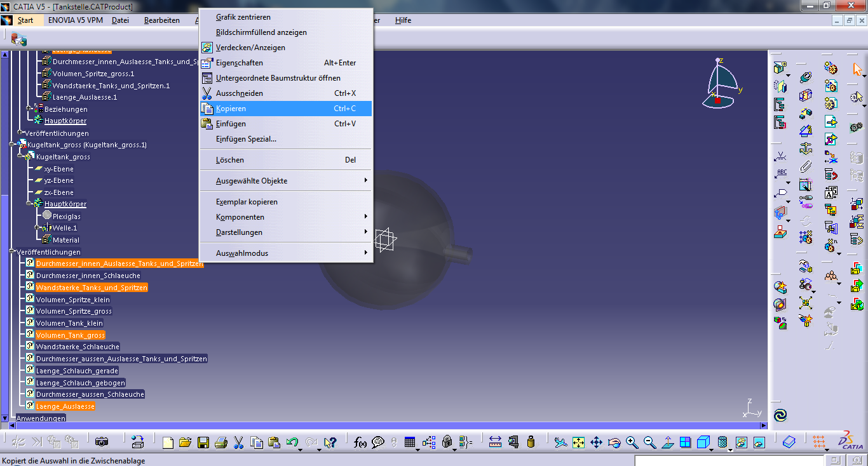Select the orange arrow Select tool

857,68
